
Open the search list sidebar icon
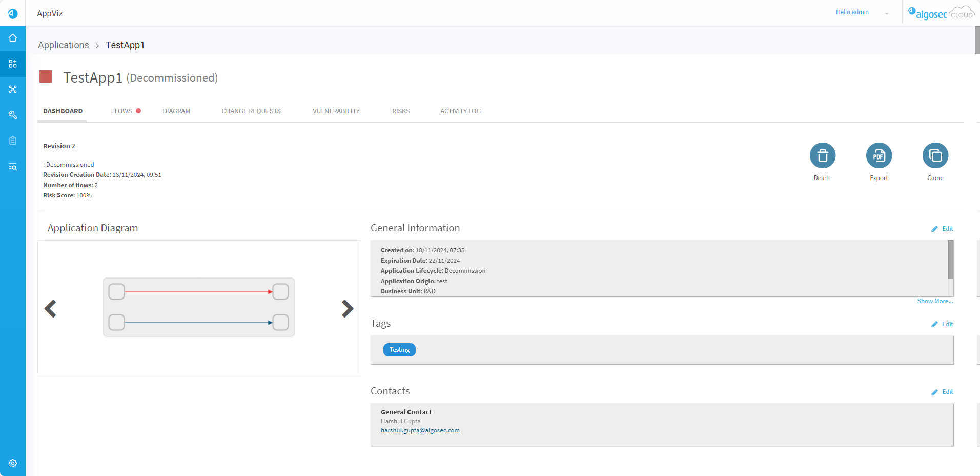13,167
